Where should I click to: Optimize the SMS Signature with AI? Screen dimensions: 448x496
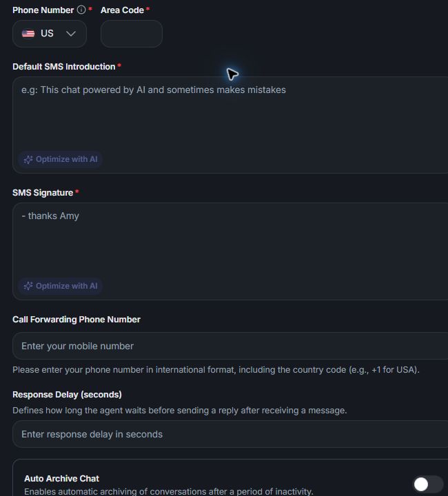pyautogui.click(x=61, y=286)
